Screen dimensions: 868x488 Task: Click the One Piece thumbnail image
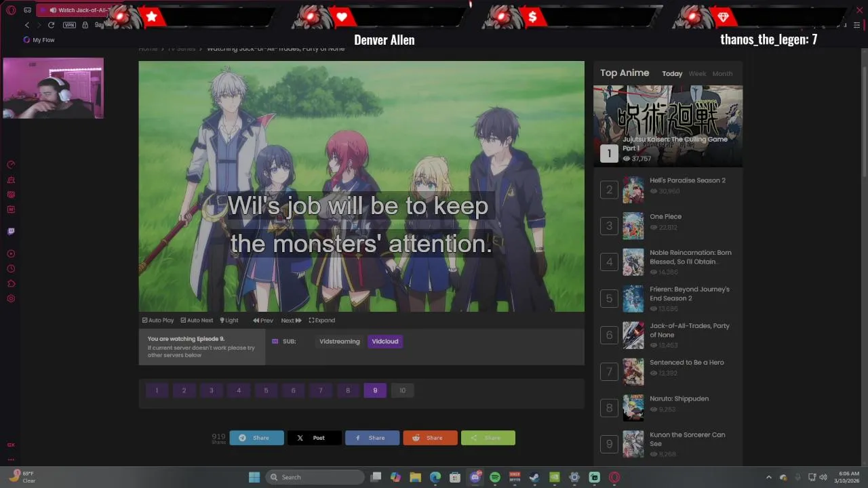pos(633,226)
